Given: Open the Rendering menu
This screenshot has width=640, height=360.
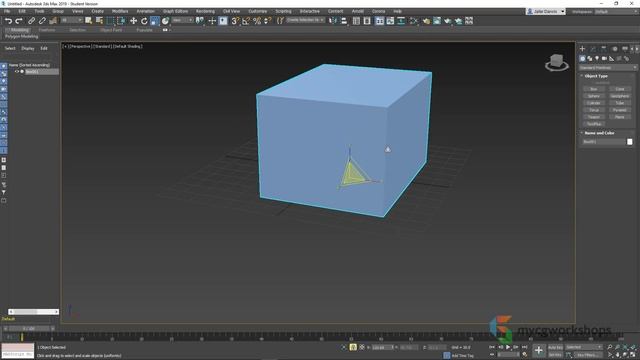Looking at the screenshot, I should (x=205, y=11).
